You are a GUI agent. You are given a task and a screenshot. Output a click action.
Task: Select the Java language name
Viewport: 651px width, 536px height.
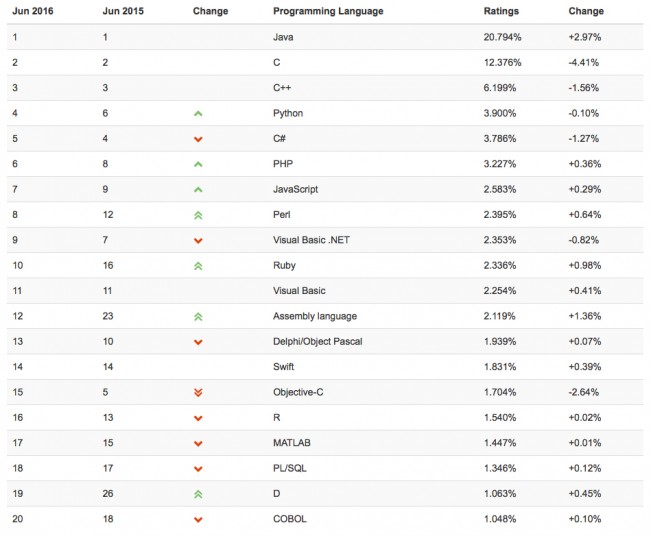point(283,37)
